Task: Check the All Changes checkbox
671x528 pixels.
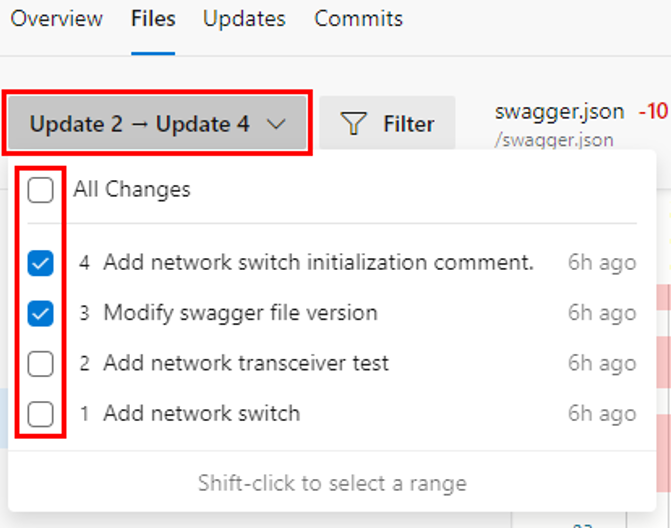Action: click(41, 190)
